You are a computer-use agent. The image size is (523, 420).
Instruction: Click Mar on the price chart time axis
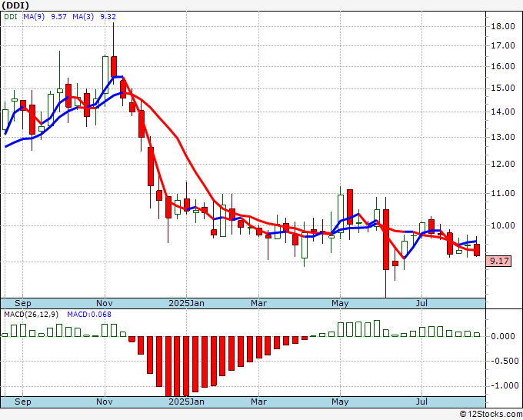pyautogui.click(x=259, y=304)
